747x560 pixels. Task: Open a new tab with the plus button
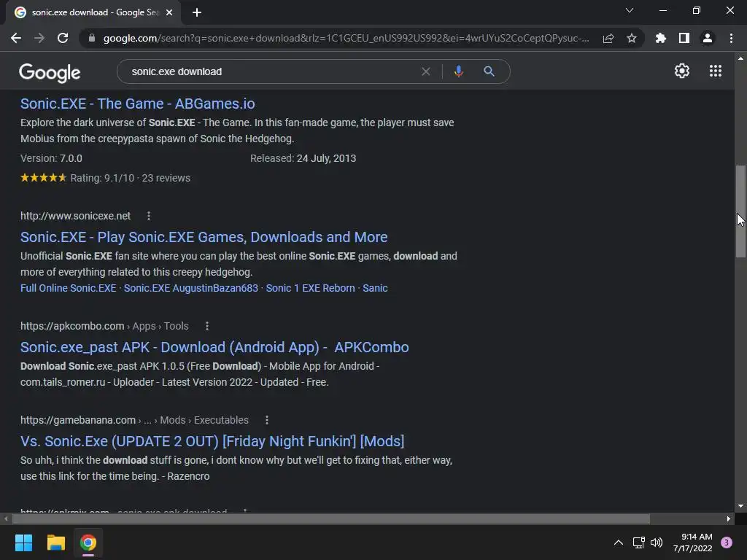pos(197,12)
